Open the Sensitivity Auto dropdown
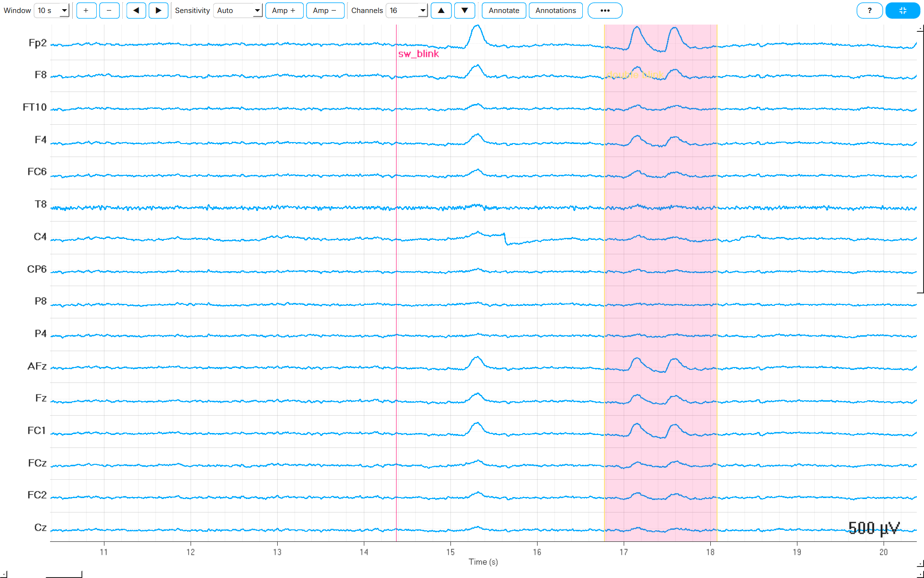 [x=238, y=11]
